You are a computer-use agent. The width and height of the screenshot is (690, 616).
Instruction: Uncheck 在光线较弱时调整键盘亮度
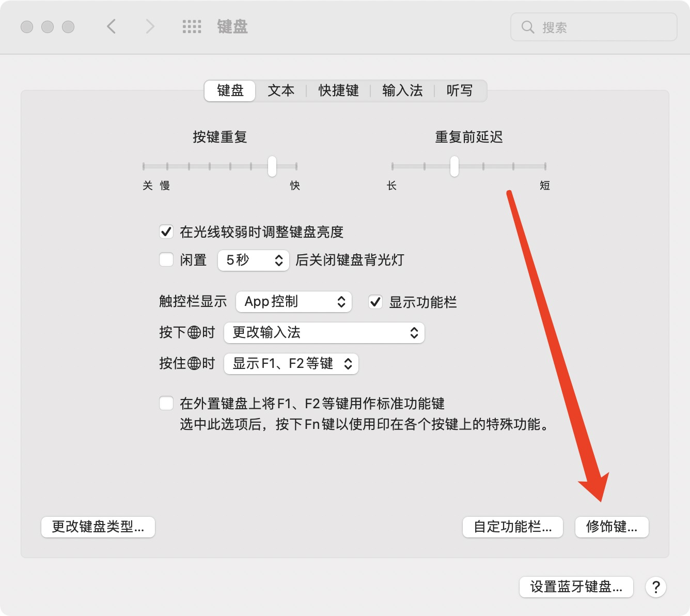click(166, 232)
